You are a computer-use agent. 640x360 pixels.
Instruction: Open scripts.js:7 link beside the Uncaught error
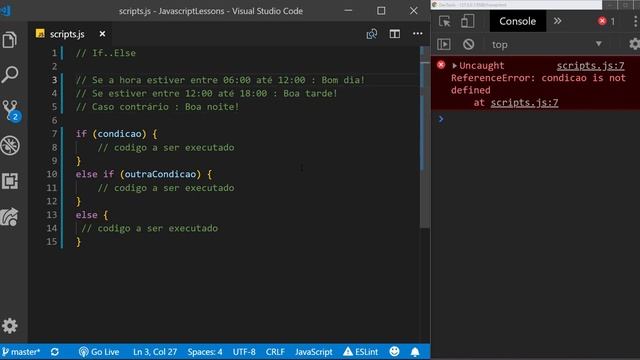pos(590,66)
